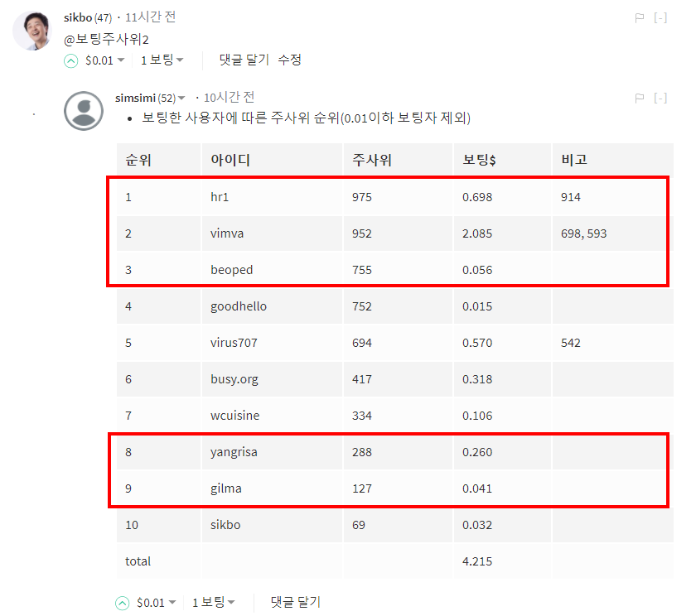696x616 pixels.
Task: Open the 11시간 전 timestamp permalink
Action: pyautogui.click(x=150, y=17)
